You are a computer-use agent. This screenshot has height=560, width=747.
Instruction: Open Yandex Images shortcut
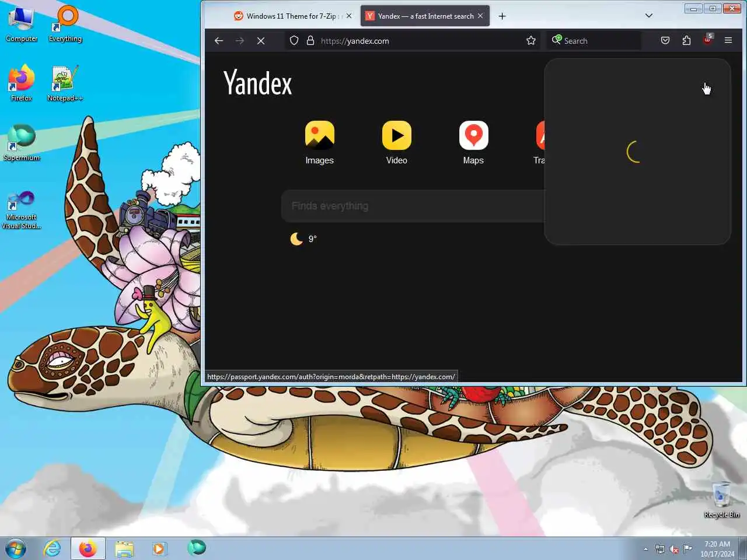(x=319, y=142)
